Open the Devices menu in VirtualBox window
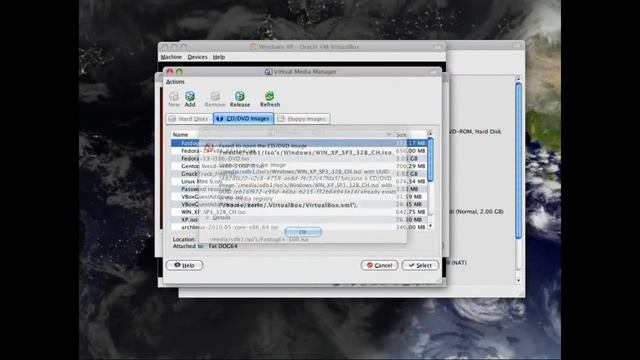 tap(198, 57)
